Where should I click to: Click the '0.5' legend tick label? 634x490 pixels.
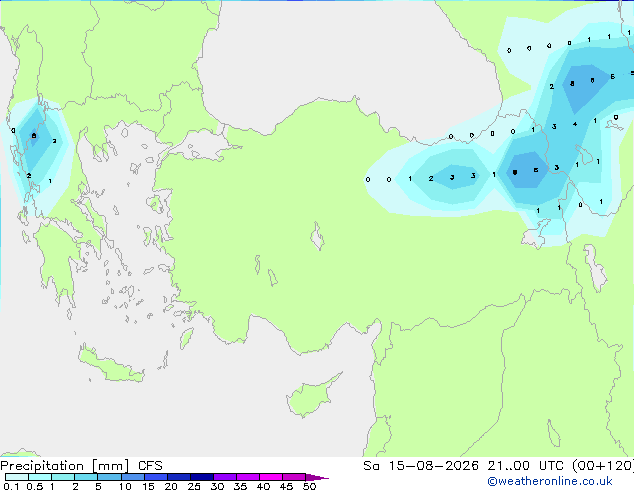tap(35, 486)
